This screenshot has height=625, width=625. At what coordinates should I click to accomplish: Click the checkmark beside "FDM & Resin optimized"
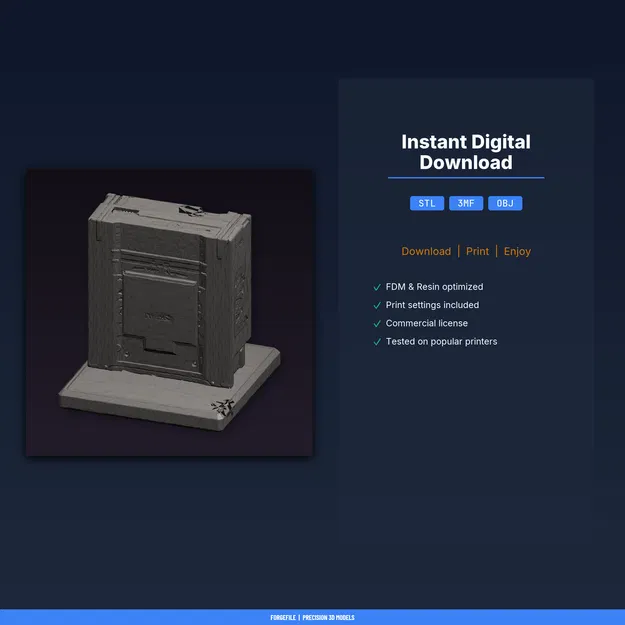point(377,287)
